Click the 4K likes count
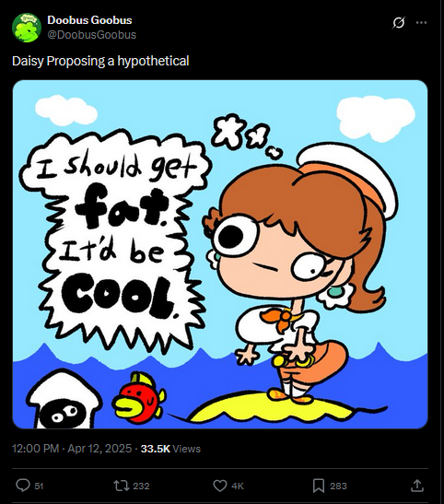Screen dimensions: 444x504 tap(238, 486)
